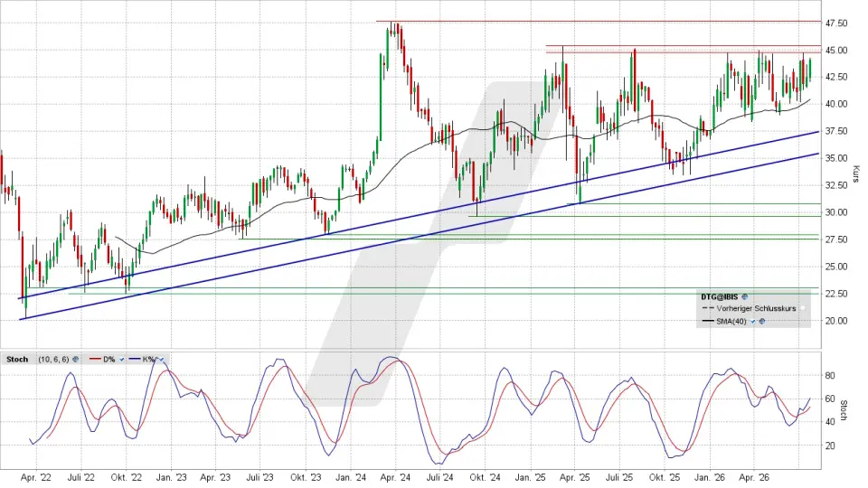Click the 45.00 price axis label
Screen dimensions: 868x488
(x=836, y=51)
